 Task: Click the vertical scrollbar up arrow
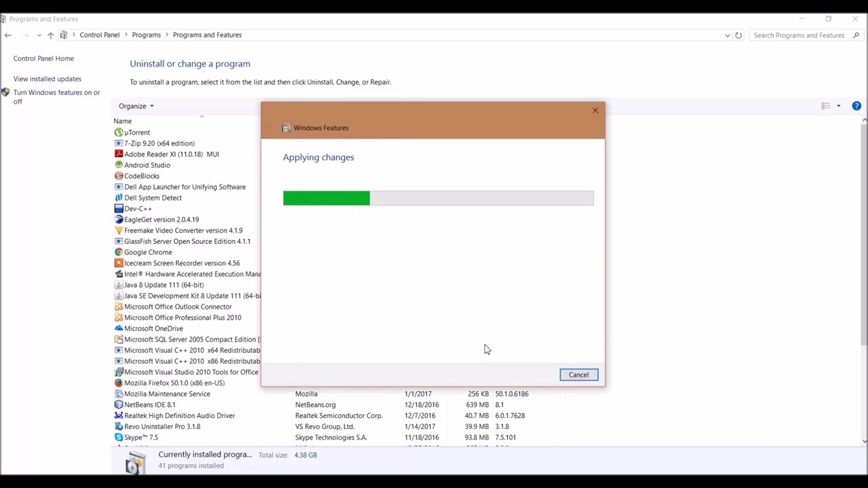(864, 121)
